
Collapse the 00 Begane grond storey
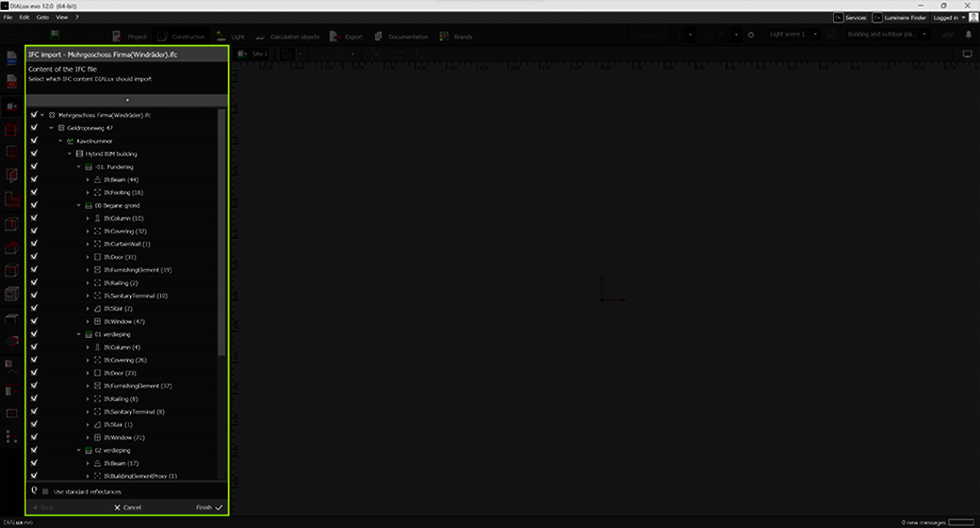79,205
